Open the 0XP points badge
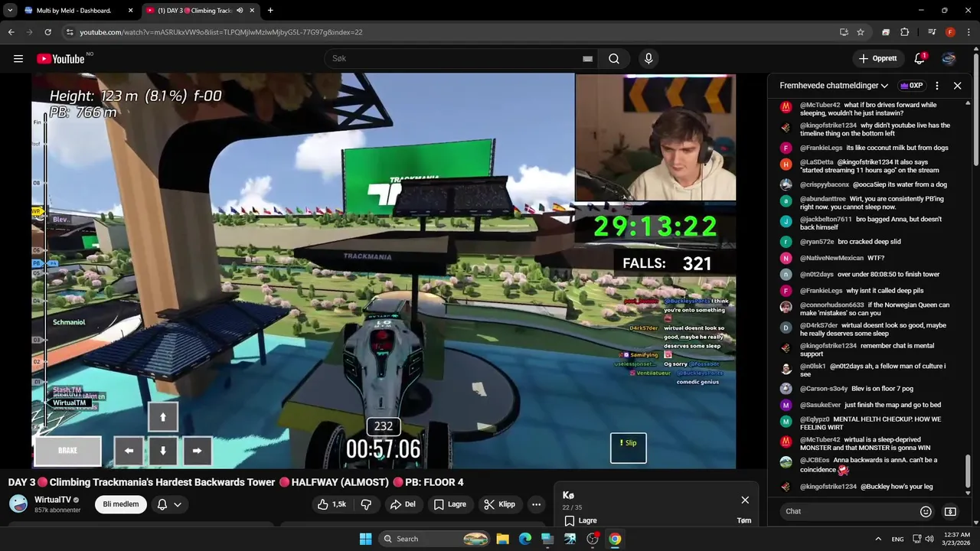This screenshot has width=980, height=551. 911,86
